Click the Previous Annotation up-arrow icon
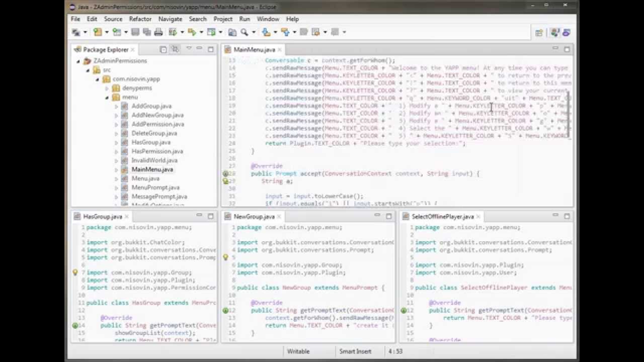Image resolution: width=644 pixels, height=362 pixels. [x=285, y=32]
